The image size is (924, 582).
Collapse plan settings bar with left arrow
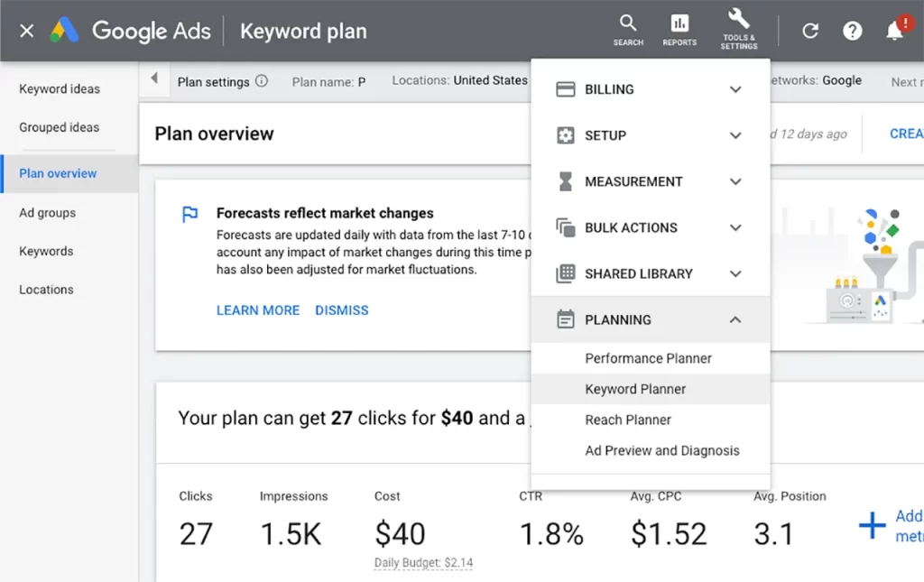click(154, 78)
